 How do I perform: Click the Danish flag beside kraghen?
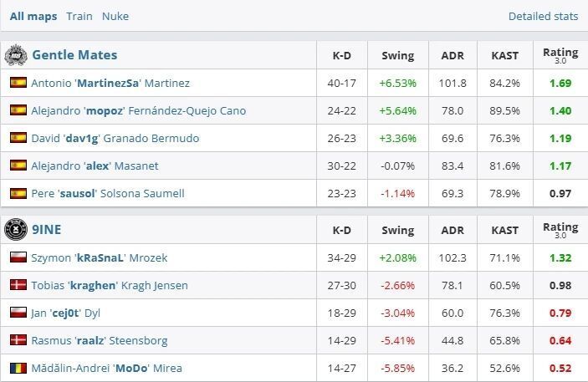(18, 285)
